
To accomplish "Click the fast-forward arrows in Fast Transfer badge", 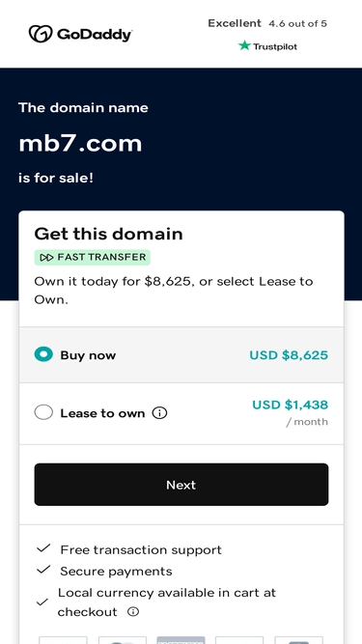I will click(x=46, y=258).
